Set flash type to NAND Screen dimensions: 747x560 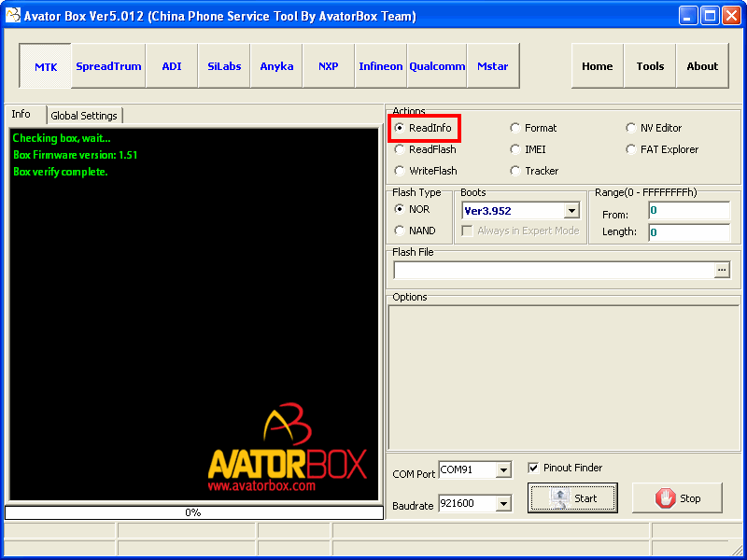click(x=415, y=231)
